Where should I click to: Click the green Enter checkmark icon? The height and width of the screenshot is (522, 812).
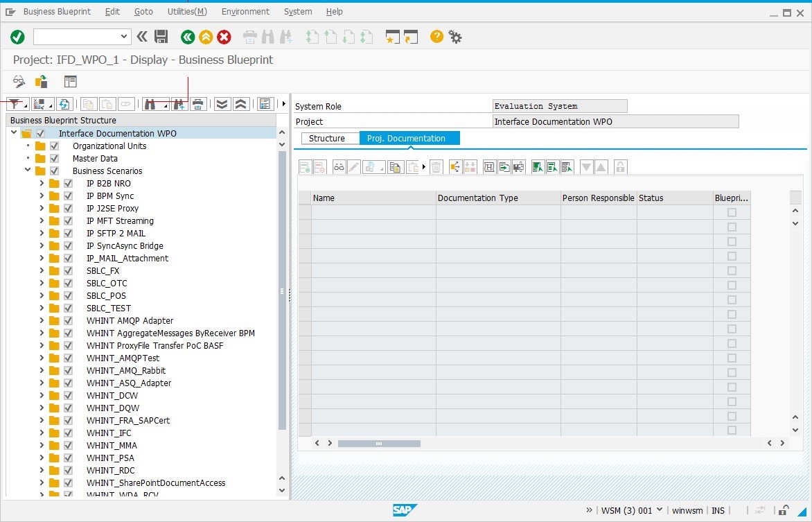[18, 37]
